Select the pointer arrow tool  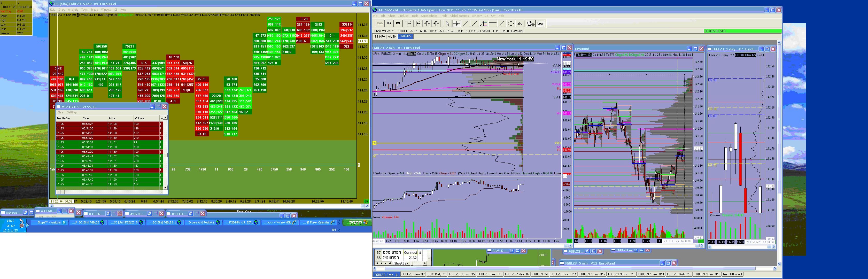pyautogui.click(x=447, y=24)
